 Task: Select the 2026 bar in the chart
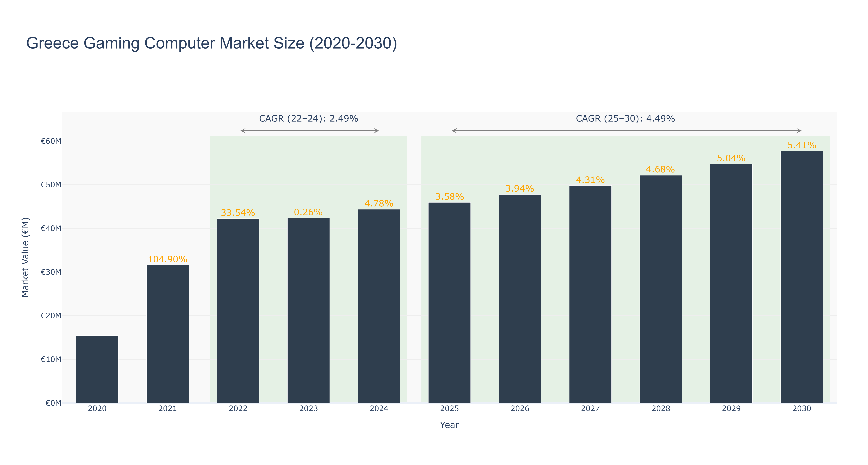tap(520, 299)
